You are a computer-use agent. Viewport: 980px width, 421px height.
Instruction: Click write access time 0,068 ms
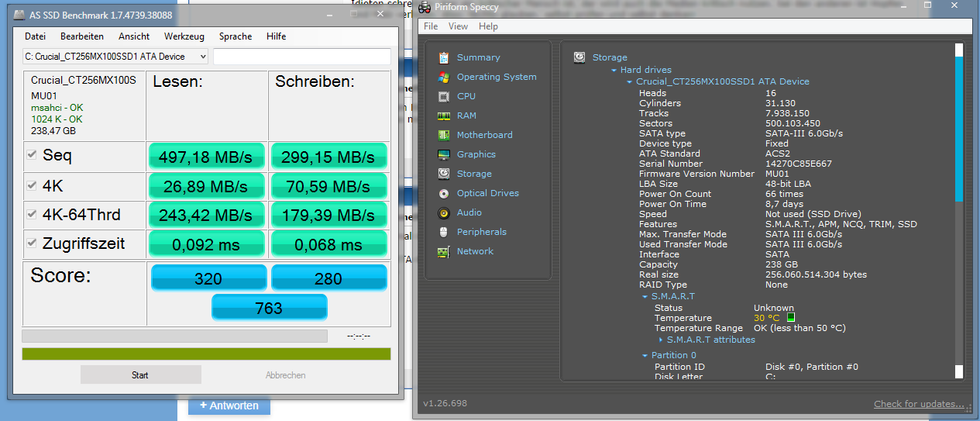pyautogui.click(x=328, y=245)
